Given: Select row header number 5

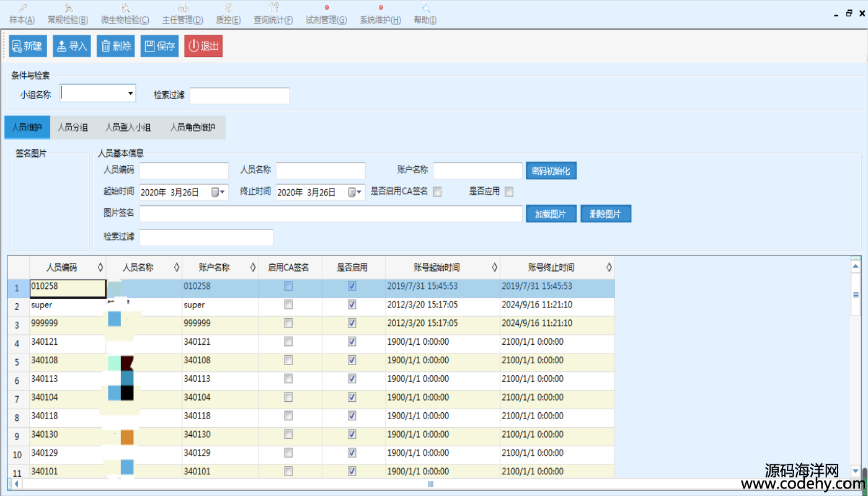Looking at the screenshot, I should [18, 362].
